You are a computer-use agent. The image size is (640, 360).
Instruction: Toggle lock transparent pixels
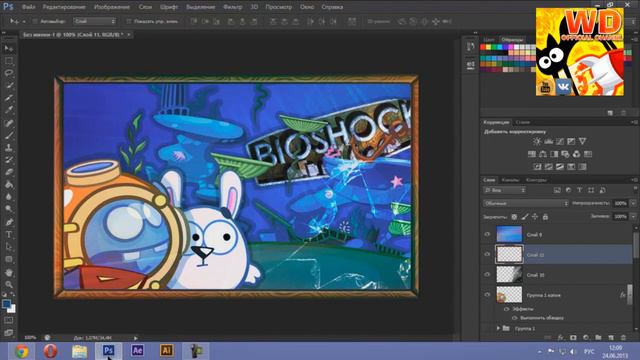click(514, 217)
